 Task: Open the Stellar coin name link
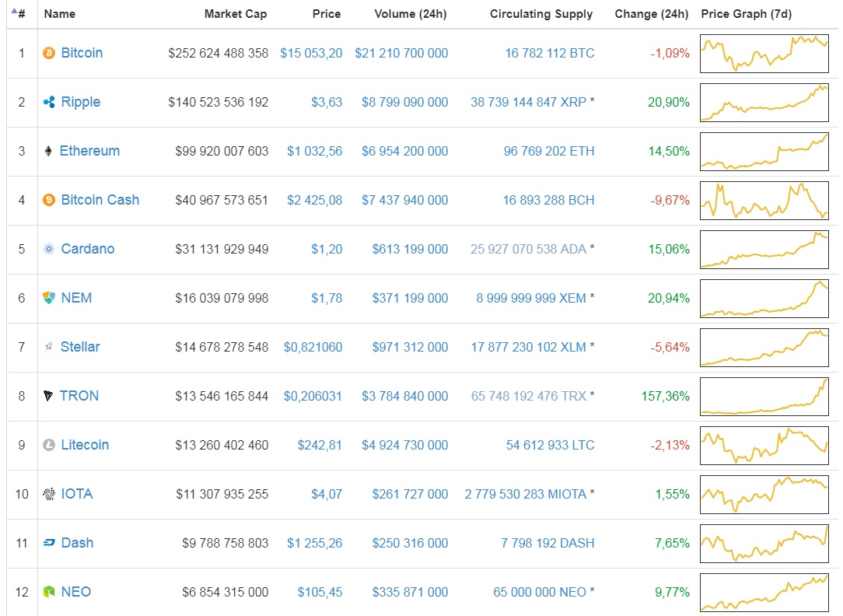(x=80, y=347)
